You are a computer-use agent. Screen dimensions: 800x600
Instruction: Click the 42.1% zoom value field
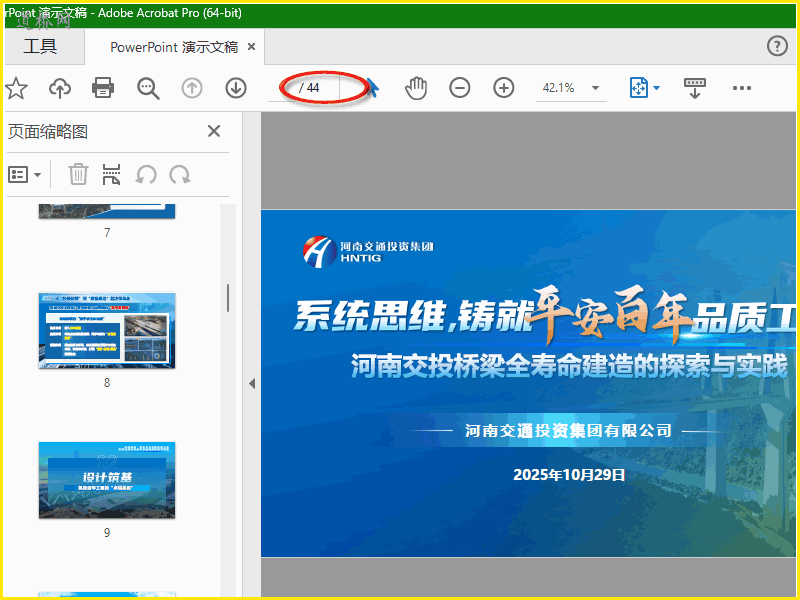click(559, 88)
